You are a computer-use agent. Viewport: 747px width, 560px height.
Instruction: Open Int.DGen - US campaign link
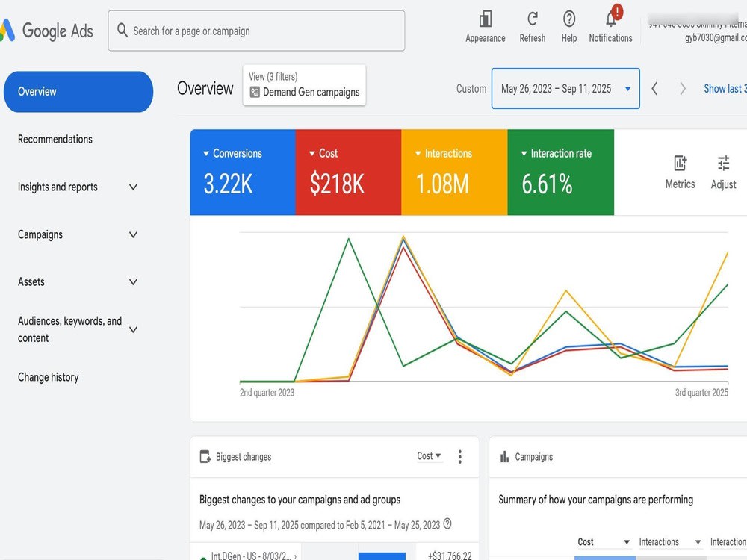254,556
